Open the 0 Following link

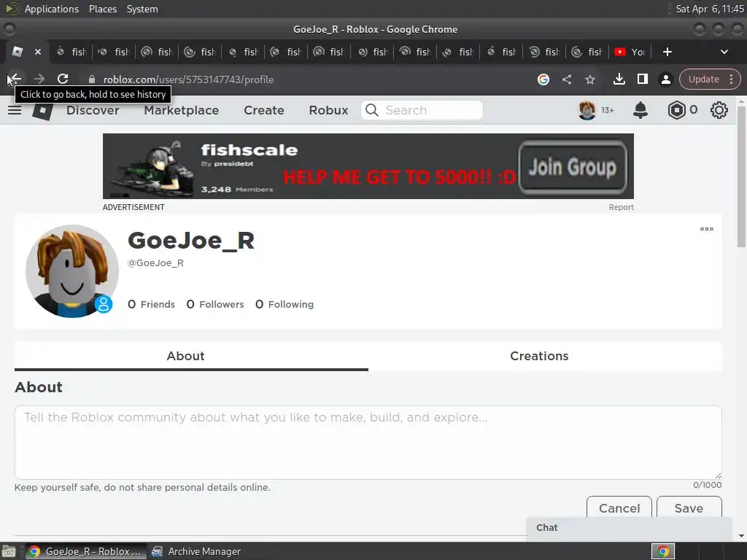tap(285, 304)
